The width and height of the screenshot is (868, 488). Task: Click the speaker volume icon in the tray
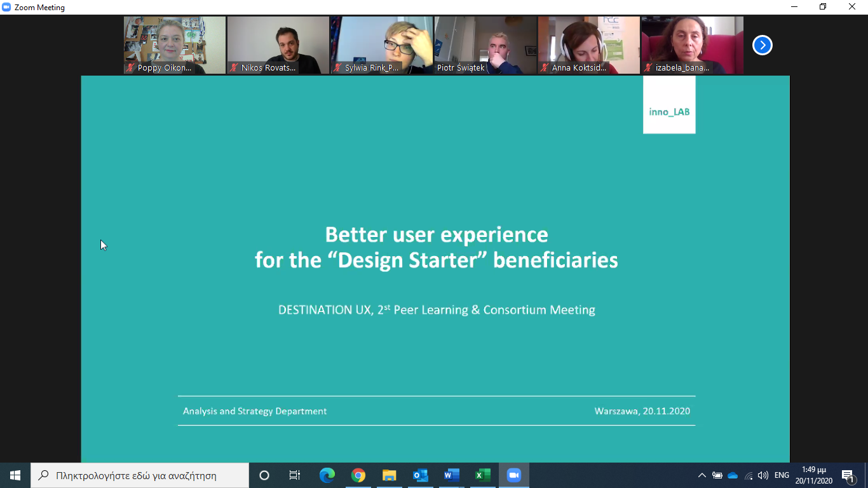763,475
